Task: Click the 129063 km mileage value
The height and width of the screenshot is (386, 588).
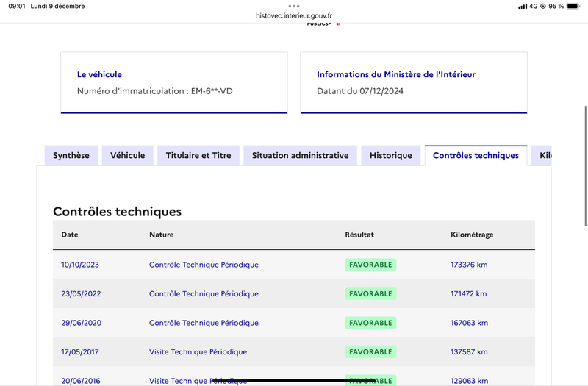Action: coord(469,381)
